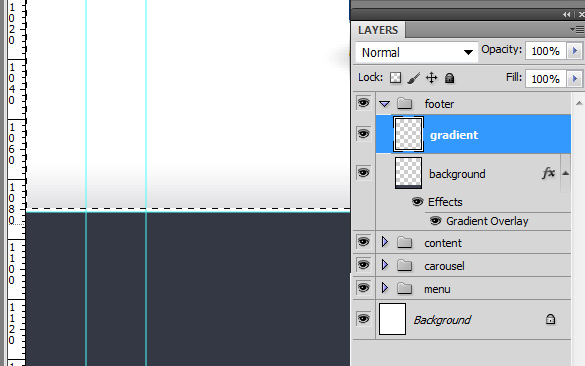
Task: Select the footer background layer thumbnail
Action: [408, 172]
